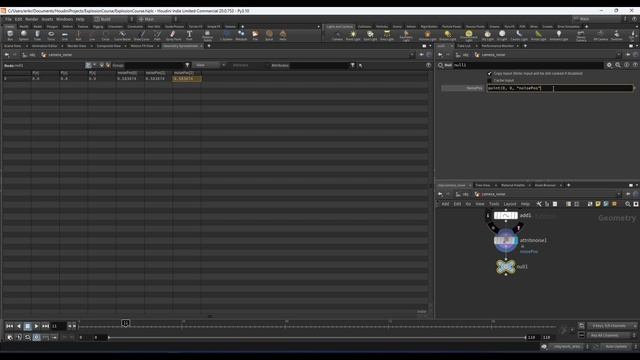Select the Tube shelf tool
The width and height of the screenshot is (640, 360).
pos(37,36)
